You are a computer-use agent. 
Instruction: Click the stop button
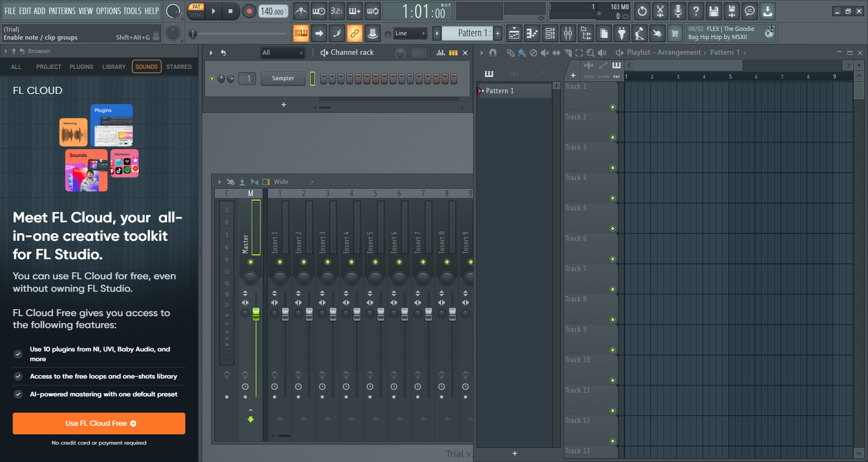click(231, 11)
